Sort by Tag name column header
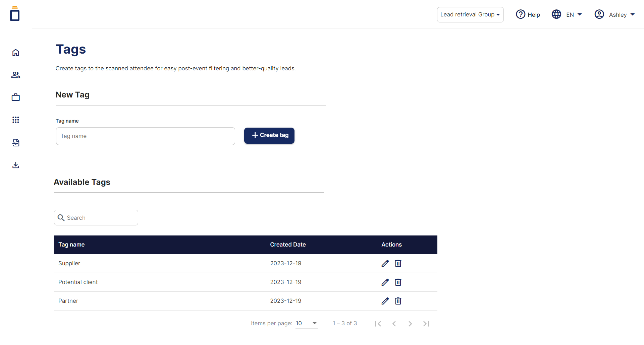This screenshot has height=345, width=644. tap(71, 245)
